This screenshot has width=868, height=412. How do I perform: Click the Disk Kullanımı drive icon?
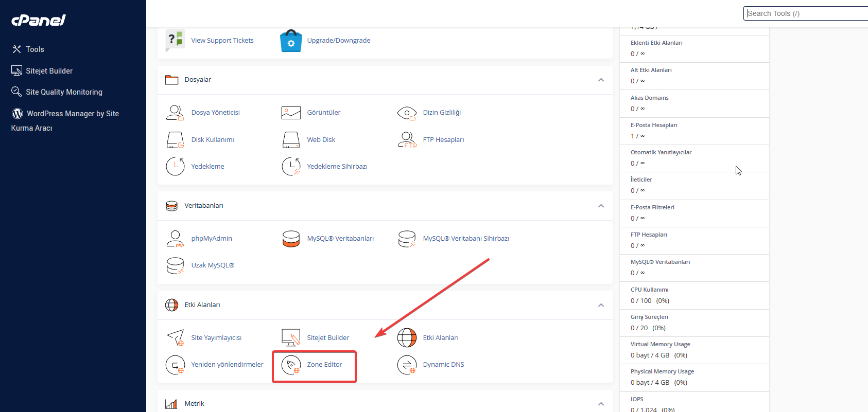click(x=175, y=139)
